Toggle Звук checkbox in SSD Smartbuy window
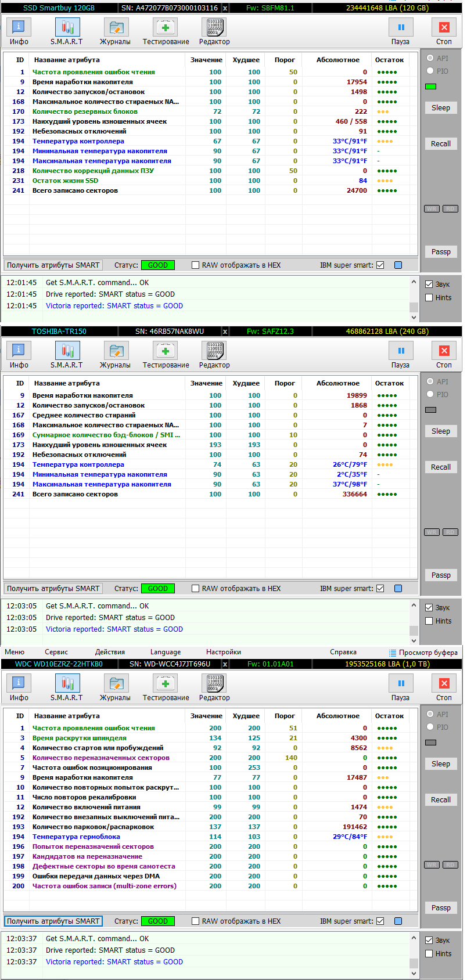The image size is (467, 980). click(429, 284)
